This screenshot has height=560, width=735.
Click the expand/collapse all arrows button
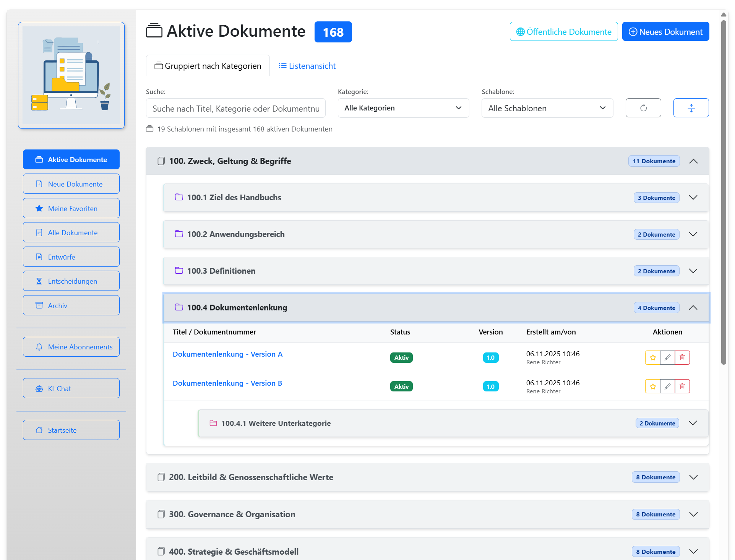(691, 108)
